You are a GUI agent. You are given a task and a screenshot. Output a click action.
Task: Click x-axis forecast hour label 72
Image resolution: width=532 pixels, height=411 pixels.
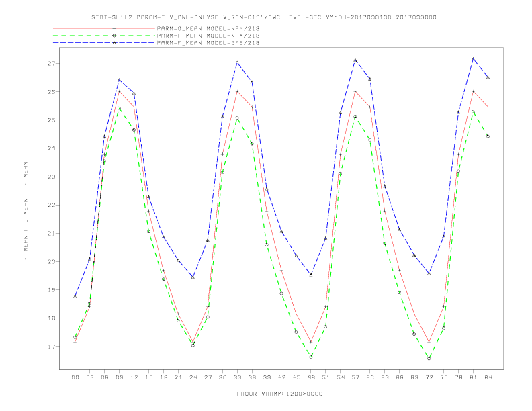click(x=429, y=377)
